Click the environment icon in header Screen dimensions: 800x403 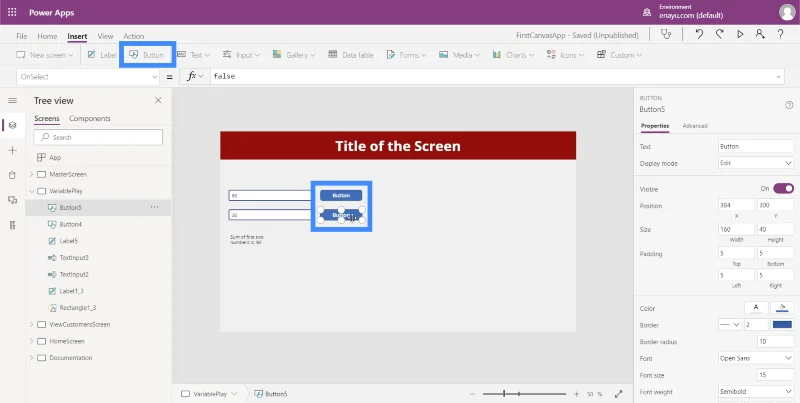647,12
